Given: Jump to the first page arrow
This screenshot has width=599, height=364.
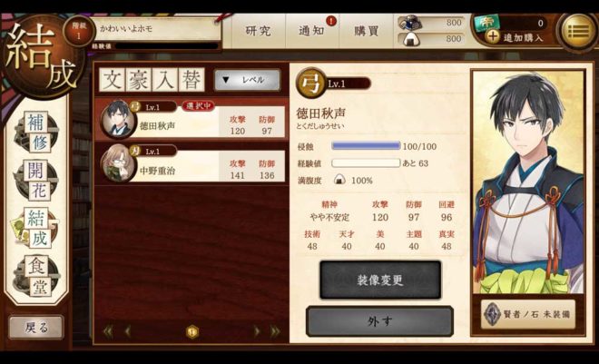Looking at the screenshot, I should pos(109,331).
